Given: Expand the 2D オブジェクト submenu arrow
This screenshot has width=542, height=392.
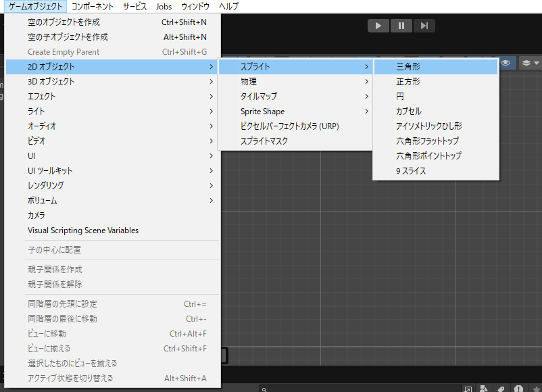Looking at the screenshot, I should 212,67.
